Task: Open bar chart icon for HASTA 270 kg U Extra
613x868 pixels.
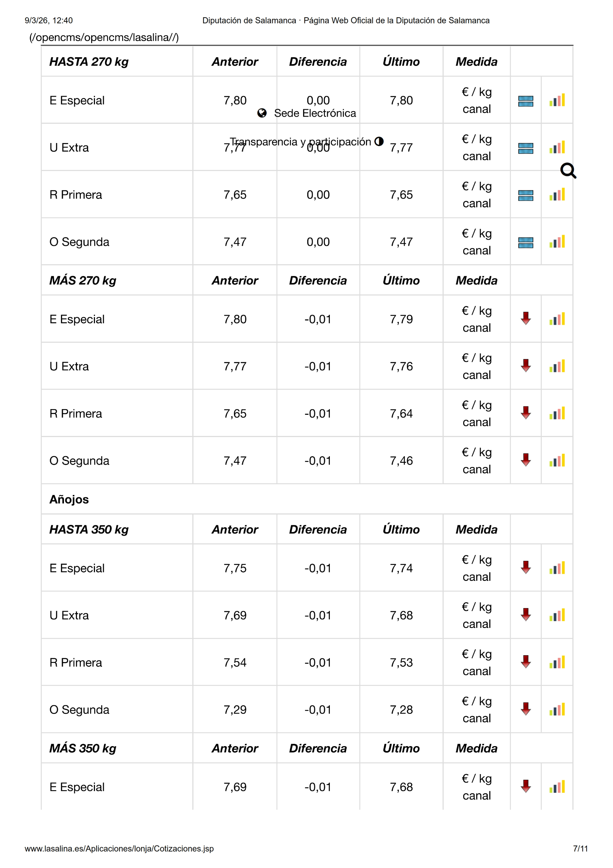Action: click(x=557, y=148)
